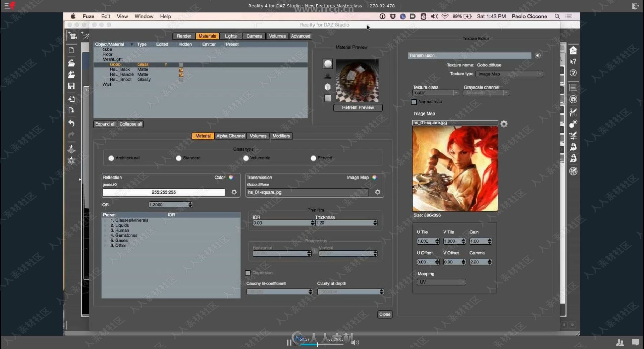Click the volume icon in macOS menu bar
The width and height of the screenshot is (644, 349).
tap(434, 16)
